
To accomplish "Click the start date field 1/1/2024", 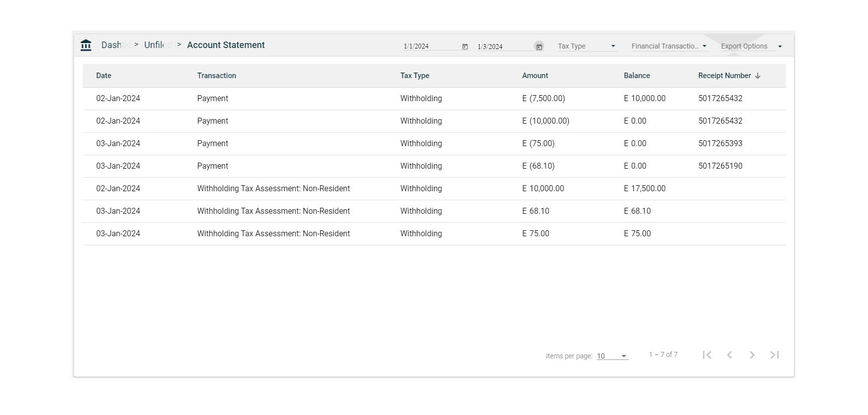I will pyautogui.click(x=430, y=47).
